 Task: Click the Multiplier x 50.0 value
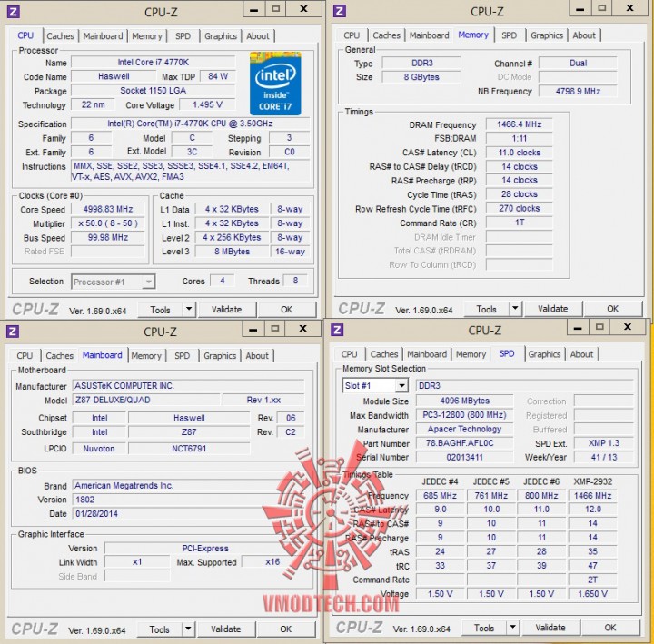107,223
